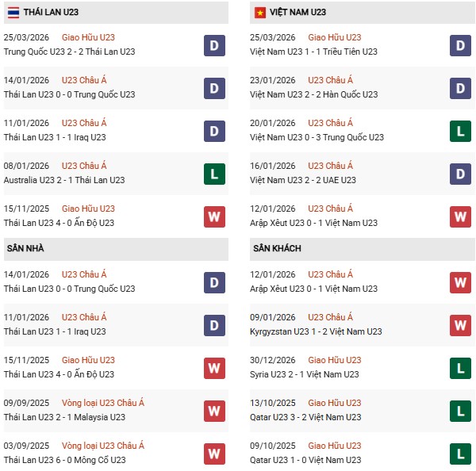
Task: Open the Việt Nam 2-2 Hàn Quốc match
Action: click(313, 94)
